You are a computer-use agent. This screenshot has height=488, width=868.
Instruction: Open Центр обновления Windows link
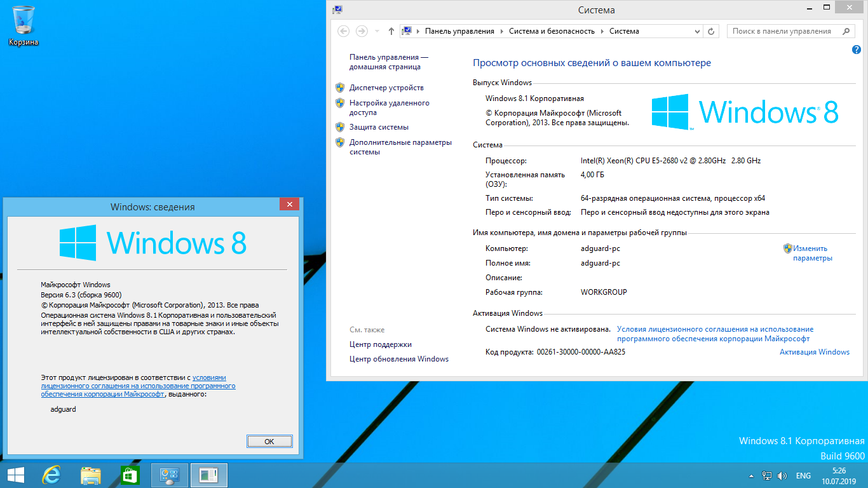coord(399,359)
